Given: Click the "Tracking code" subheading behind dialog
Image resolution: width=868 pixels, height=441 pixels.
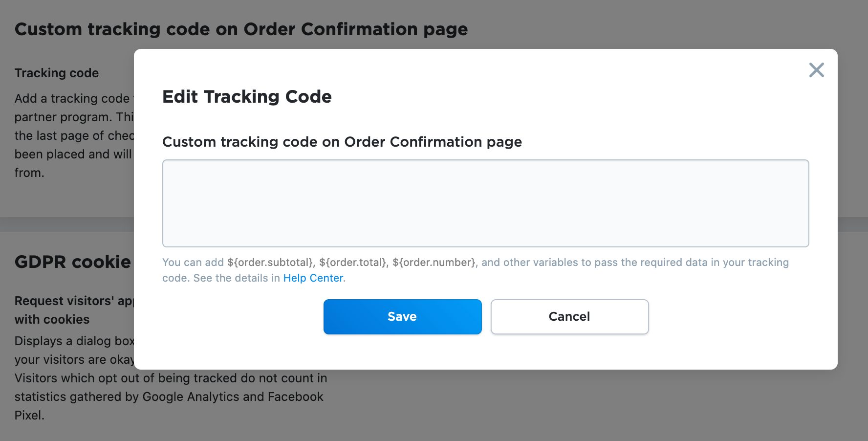Looking at the screenshot, I should pos(57,73).
